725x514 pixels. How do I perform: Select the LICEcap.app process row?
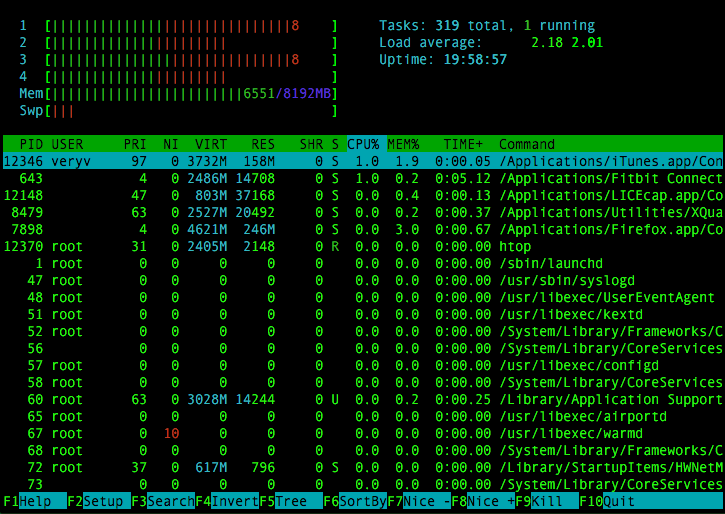(362, 195)
